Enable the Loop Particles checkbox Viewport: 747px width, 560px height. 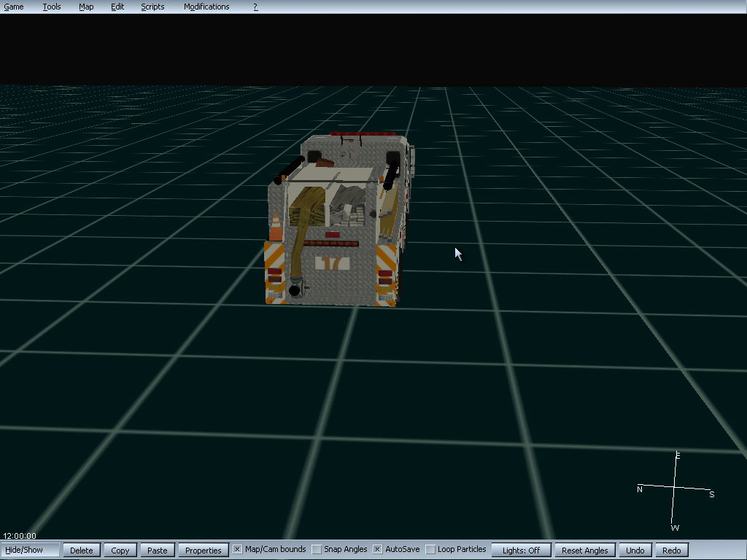click(x=430, y=550)
